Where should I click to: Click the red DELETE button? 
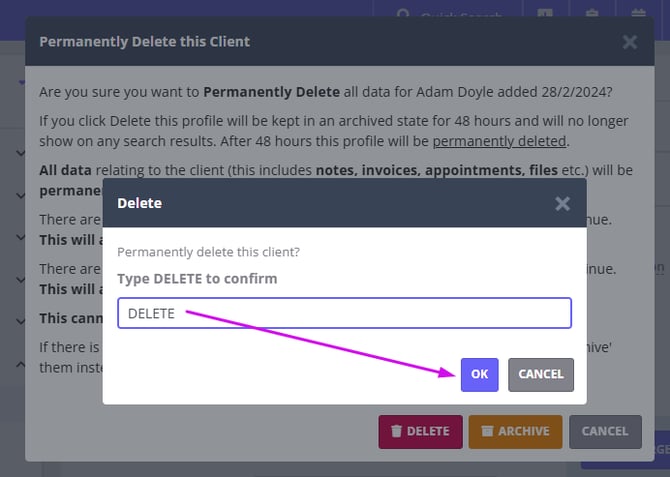pos(420,431)
